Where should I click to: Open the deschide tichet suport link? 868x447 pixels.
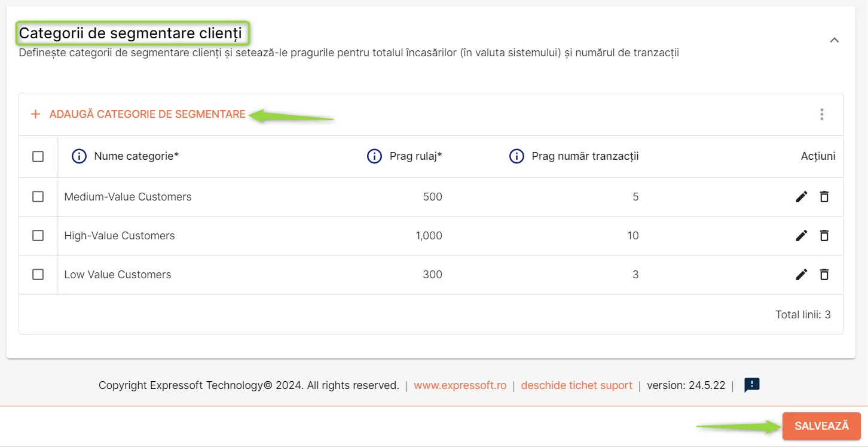(576, 385)
